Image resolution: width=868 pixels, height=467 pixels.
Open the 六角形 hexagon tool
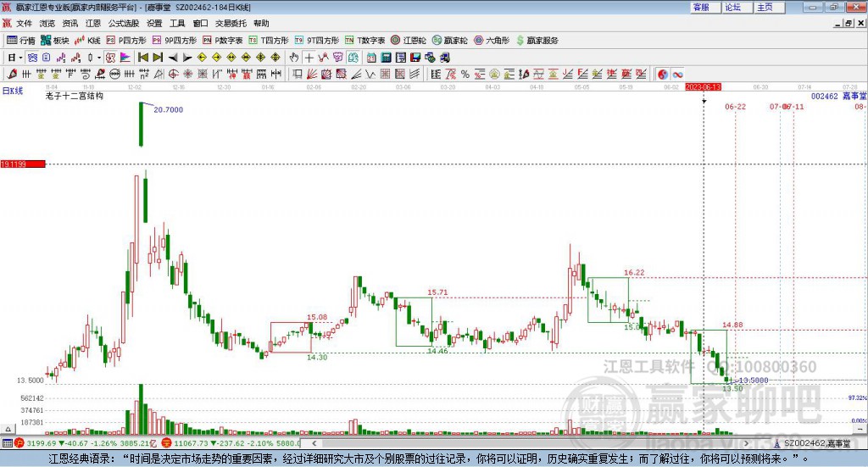click(492, 41)
